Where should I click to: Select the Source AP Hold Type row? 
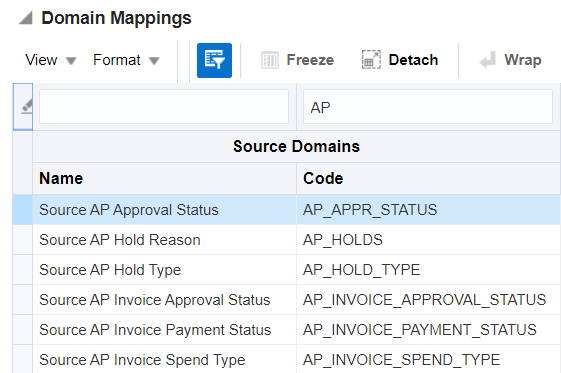(x=286, y=270)
